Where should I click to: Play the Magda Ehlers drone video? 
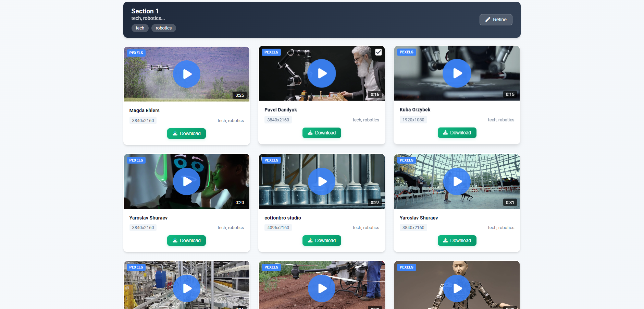tap(187, 74)
